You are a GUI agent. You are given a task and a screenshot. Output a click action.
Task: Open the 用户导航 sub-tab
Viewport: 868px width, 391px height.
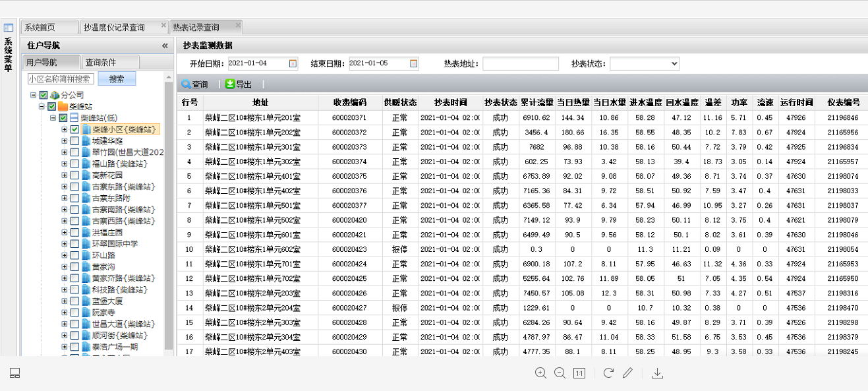coord(50,62)
